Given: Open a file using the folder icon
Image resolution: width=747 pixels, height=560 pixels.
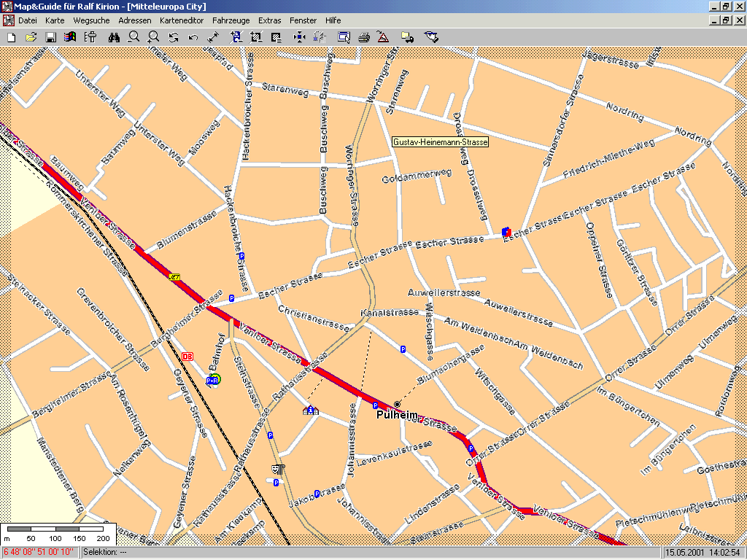Looking at the screenshot, I should point(31,37).
